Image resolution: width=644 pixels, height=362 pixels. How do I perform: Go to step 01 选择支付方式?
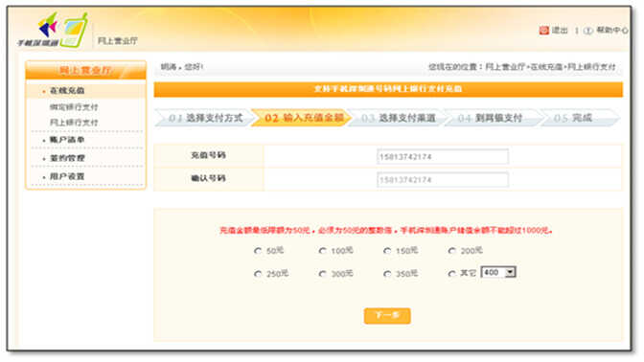pyautogui.click(x=203, y=118)
